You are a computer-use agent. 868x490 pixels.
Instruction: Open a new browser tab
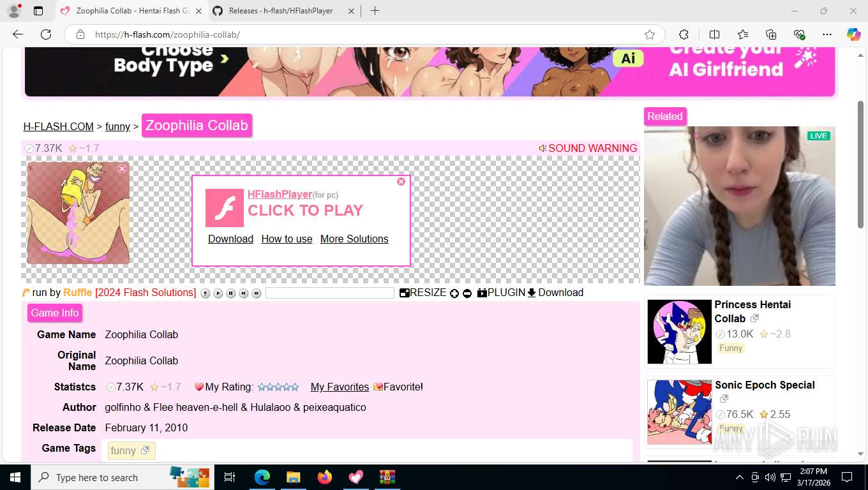375,11
